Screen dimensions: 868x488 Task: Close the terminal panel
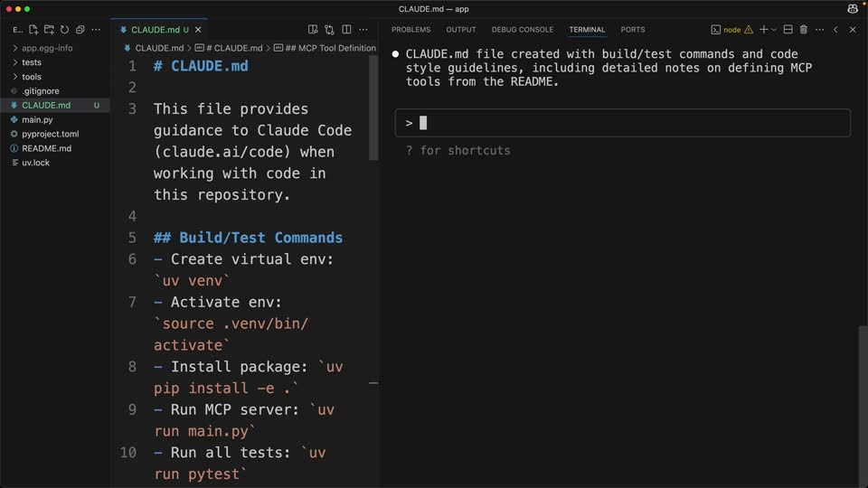pyautogui.click(x=853, y=30)
